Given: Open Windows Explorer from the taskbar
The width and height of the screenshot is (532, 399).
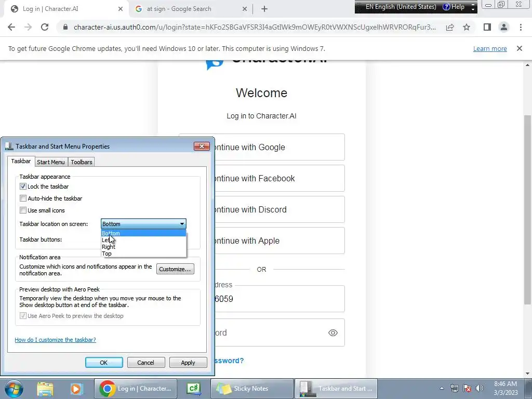Looking at the screenshot, I should coord(45,389).
